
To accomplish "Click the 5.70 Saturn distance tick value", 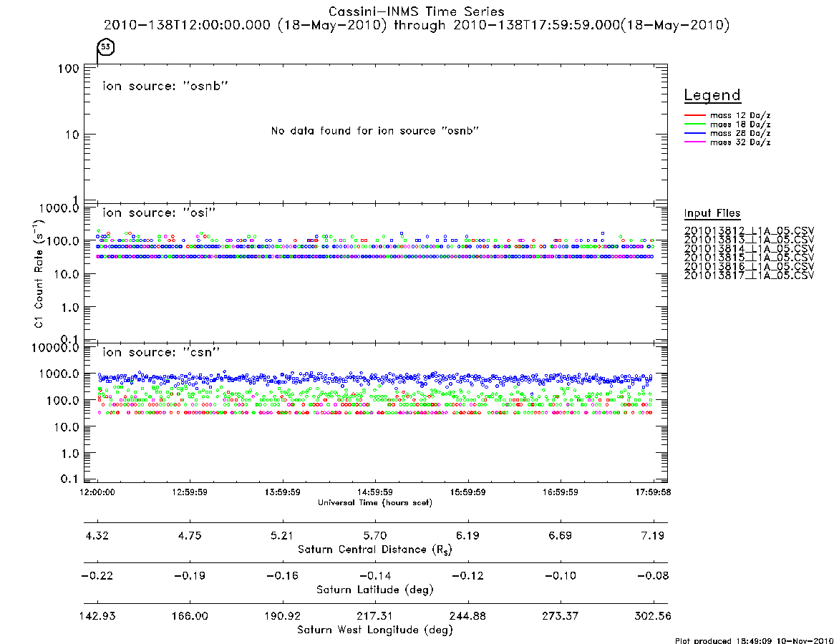I will (x=375, y=535).
